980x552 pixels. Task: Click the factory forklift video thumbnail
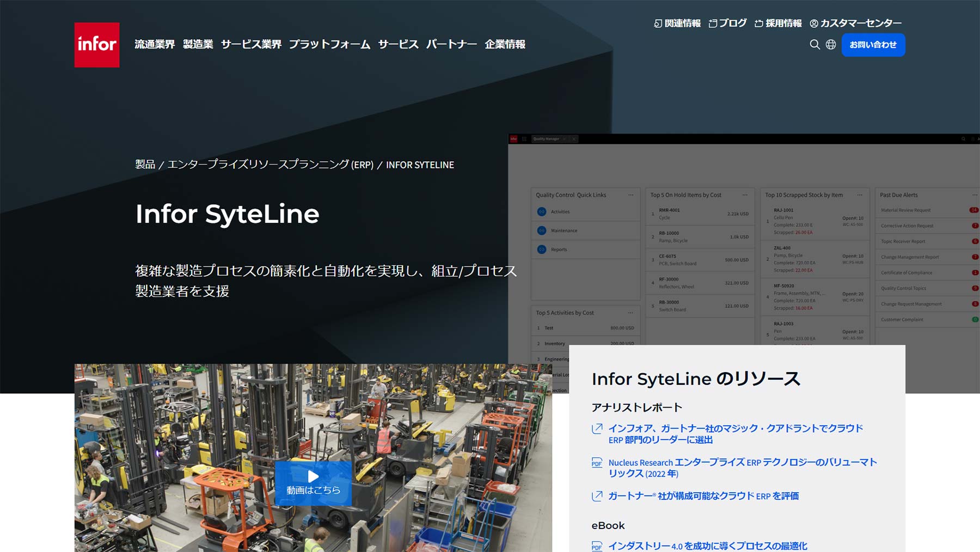point(313,458)
